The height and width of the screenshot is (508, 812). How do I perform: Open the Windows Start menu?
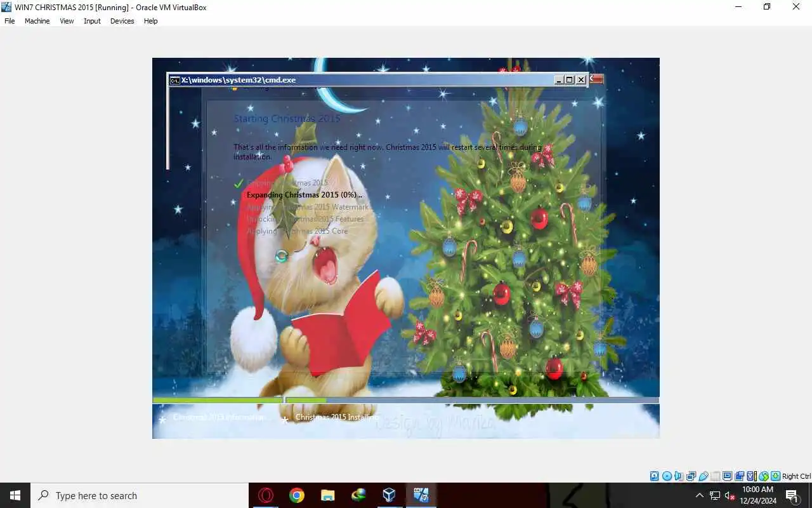15,495
